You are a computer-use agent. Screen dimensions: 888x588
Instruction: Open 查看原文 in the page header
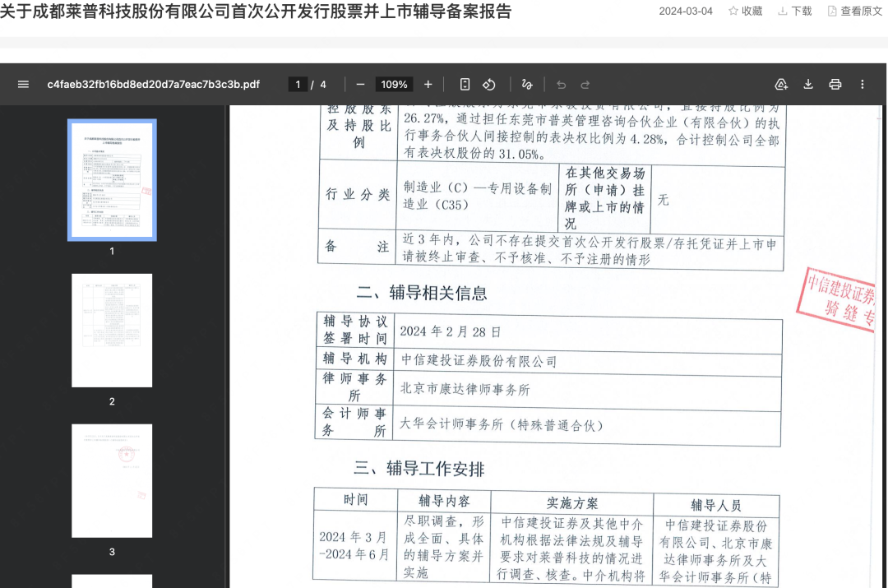855,11
